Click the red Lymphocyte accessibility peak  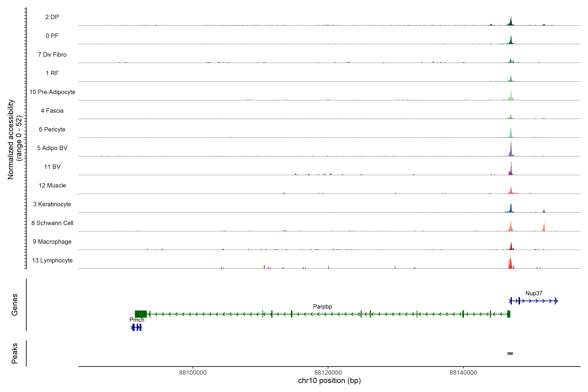[510, 263]
